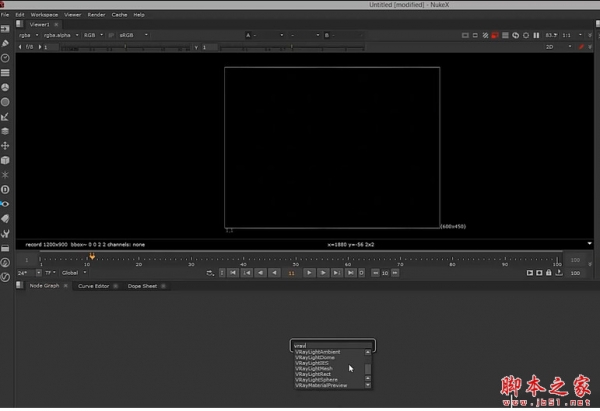Switch to the Dope Sheet tab
Screen dimensions: 600x411
[x=142, y=286]
